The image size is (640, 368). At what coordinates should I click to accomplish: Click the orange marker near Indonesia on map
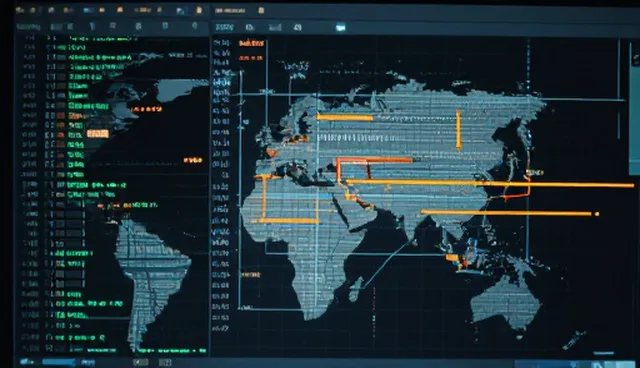point(452,258)
